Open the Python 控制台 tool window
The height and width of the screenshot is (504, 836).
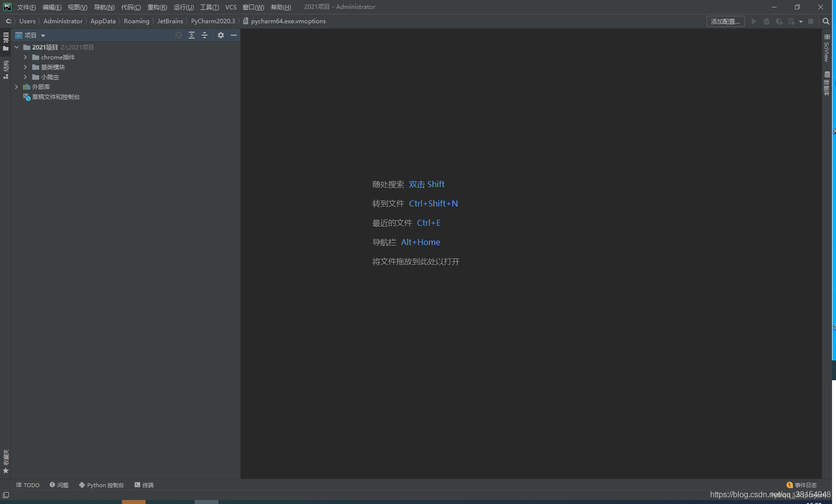(x=102, y=485)
